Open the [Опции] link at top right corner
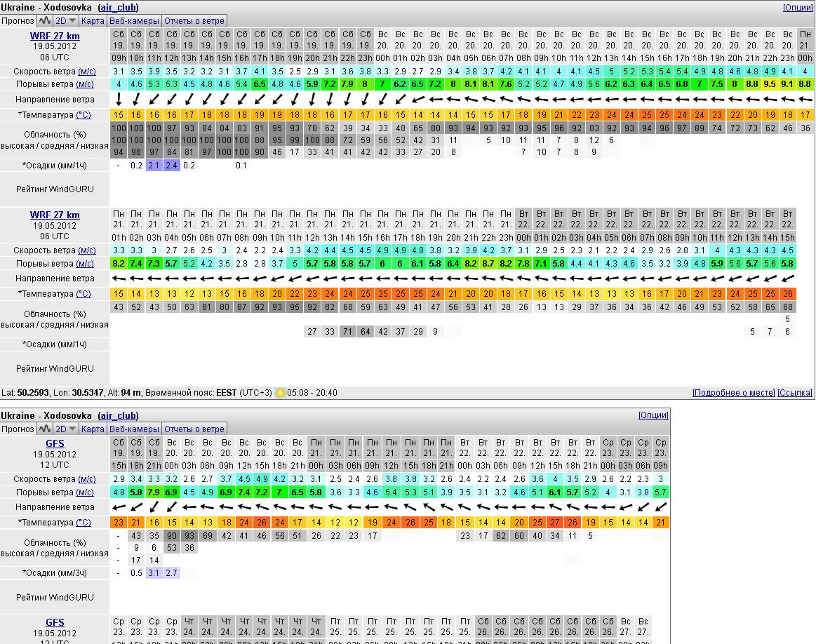The image size is (816, 644). pyautogui.click(x=798, y=7)
